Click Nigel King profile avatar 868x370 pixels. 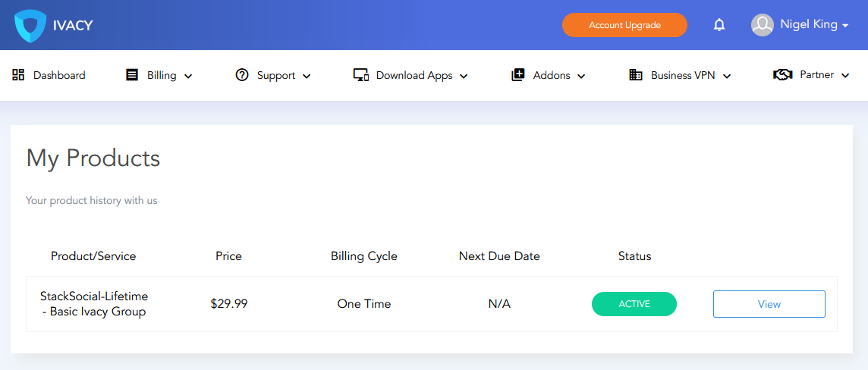(763, 25)
